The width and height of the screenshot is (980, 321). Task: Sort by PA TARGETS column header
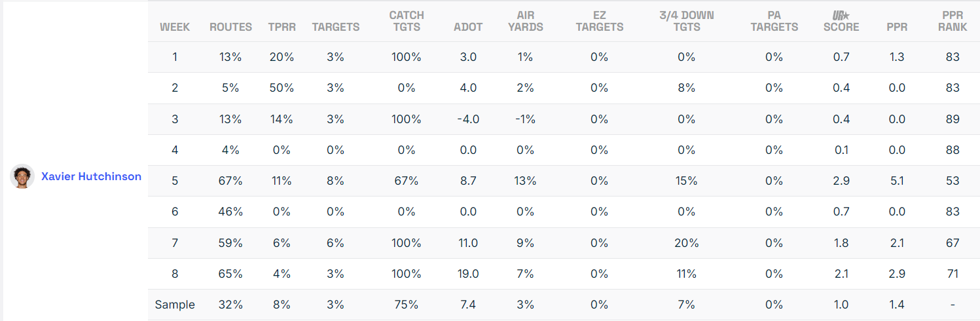tap(774, 21)
